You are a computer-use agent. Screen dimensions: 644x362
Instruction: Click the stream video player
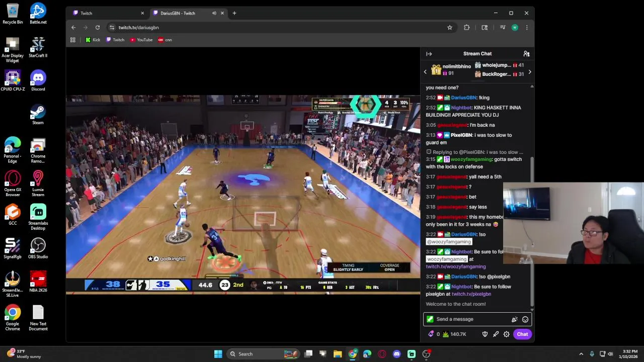click(x=243, y=195)
